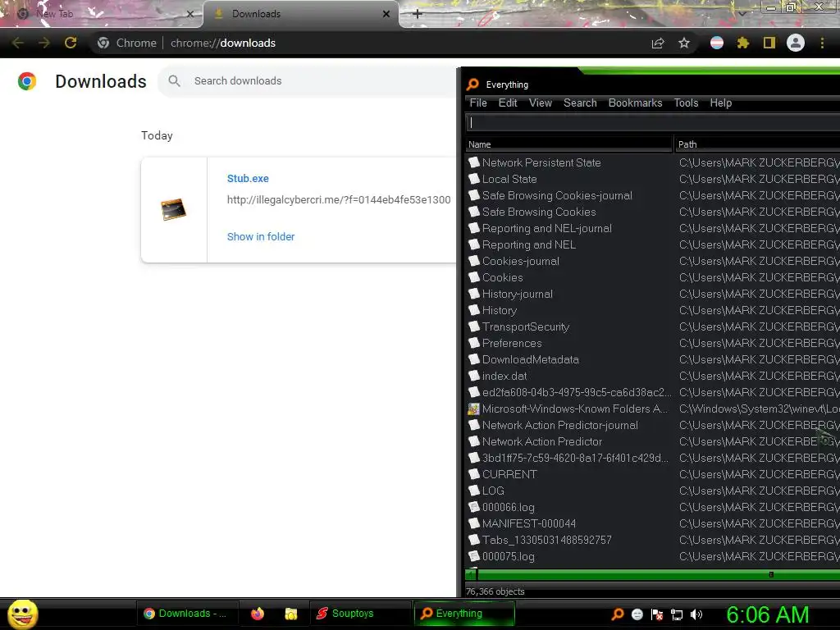
Task: Click the 6:06 AM taskbar clock
Action: [x=768, y=614]
